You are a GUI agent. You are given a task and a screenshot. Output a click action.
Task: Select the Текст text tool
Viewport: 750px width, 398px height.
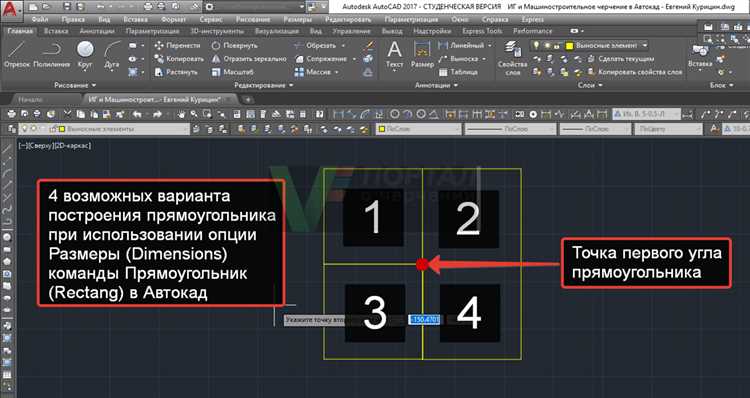pyautogui.click(x=394, y=55)
